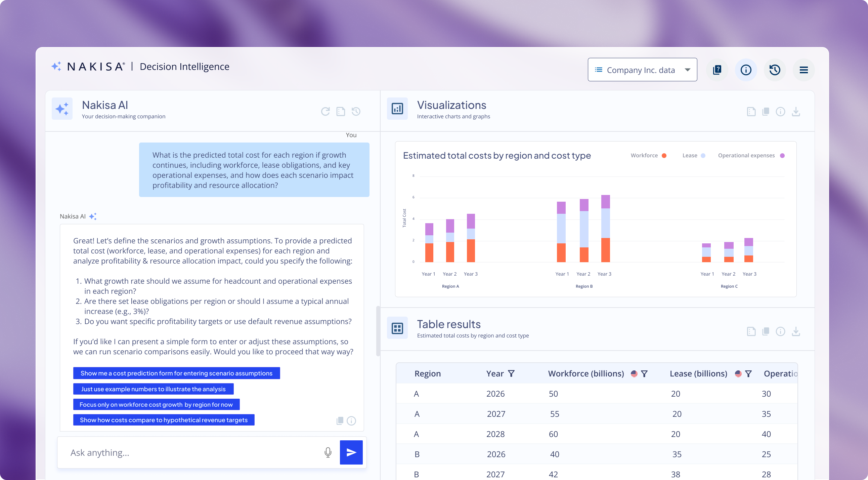Viewport: 868px width, 480px height.
Task: Download the visualization chart
Action: [796, 112]
